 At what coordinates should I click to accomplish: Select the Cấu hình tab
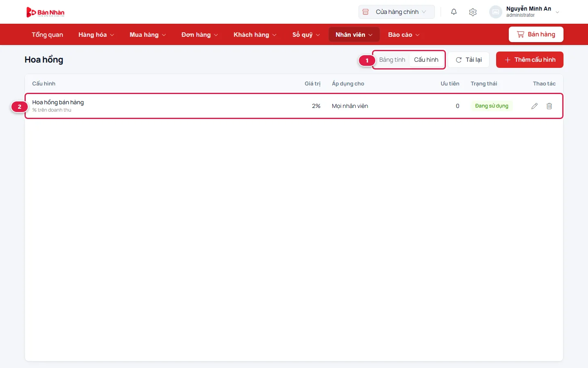426,60
